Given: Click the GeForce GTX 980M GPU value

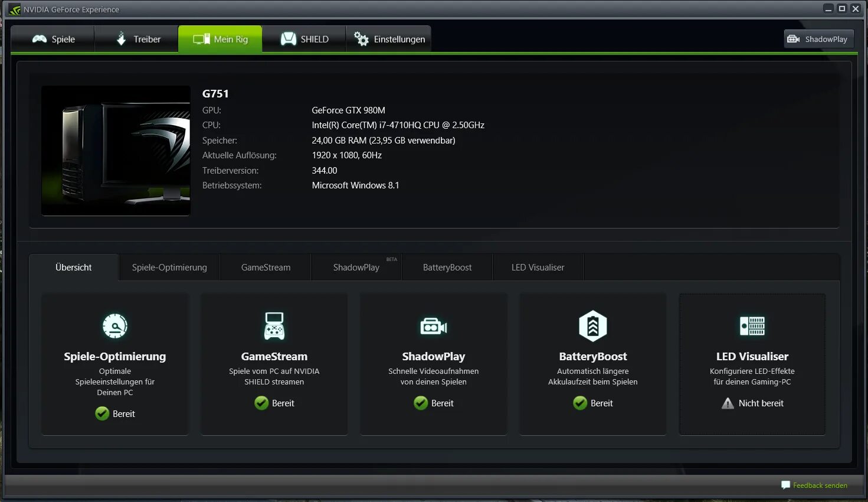Looking at the screenshot, I should pos(349,110).
